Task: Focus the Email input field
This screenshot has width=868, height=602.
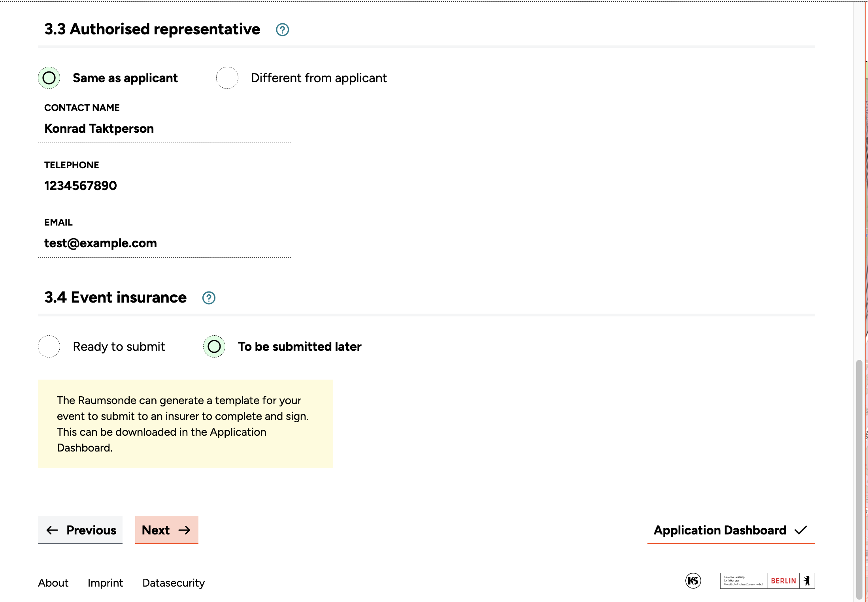Action: click(164, 243)
